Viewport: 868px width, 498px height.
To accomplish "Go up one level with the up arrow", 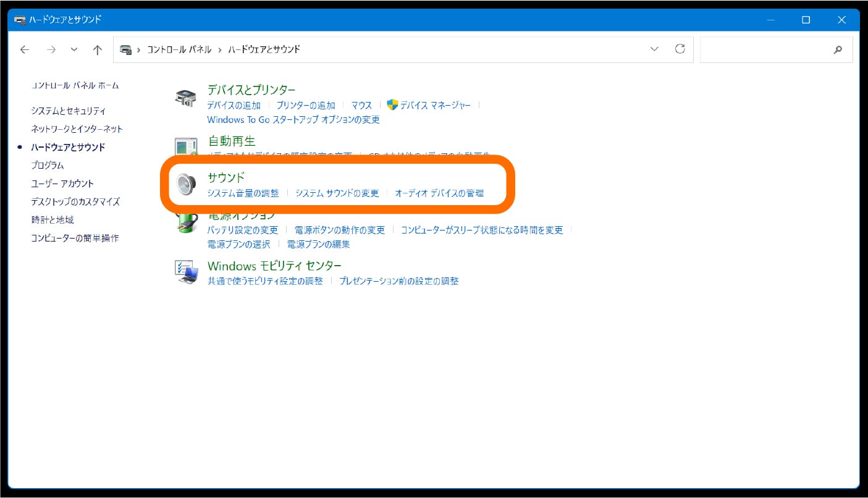I will [x=97, y=50].
